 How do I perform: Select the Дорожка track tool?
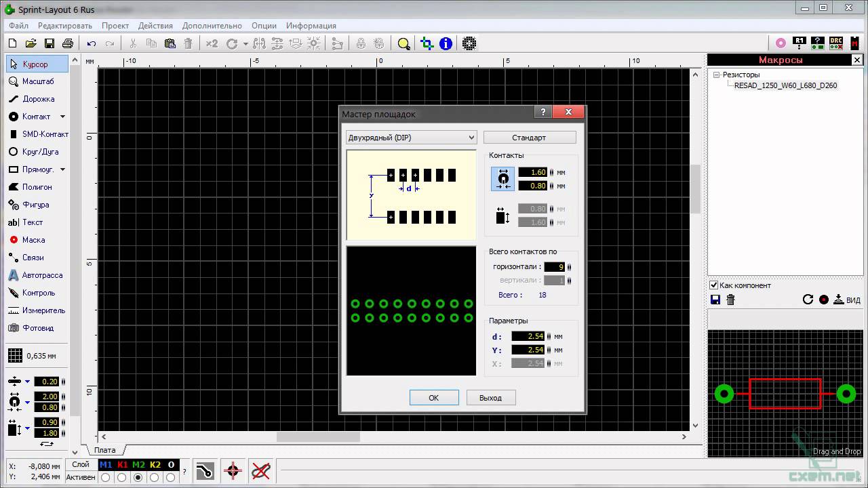coord(37,99)
